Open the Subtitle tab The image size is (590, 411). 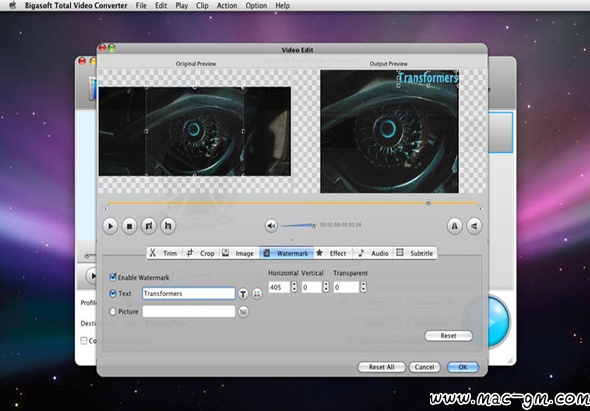coord(415,253)
